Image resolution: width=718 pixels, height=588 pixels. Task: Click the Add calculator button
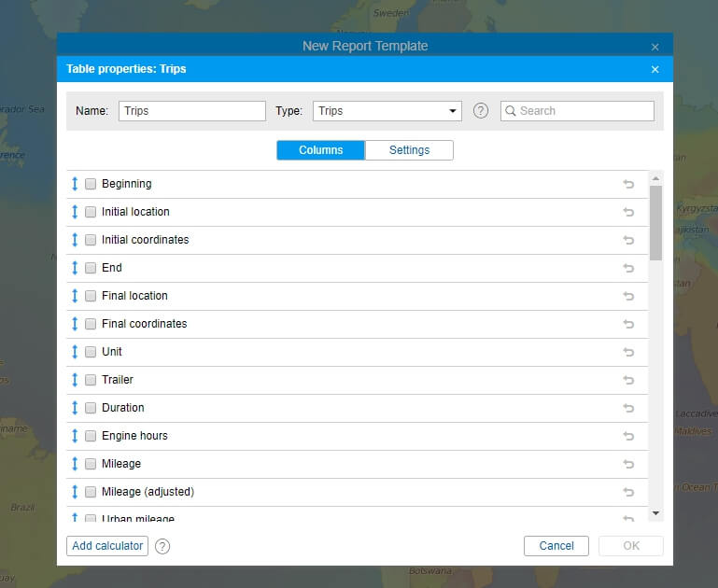coord(107,546)
